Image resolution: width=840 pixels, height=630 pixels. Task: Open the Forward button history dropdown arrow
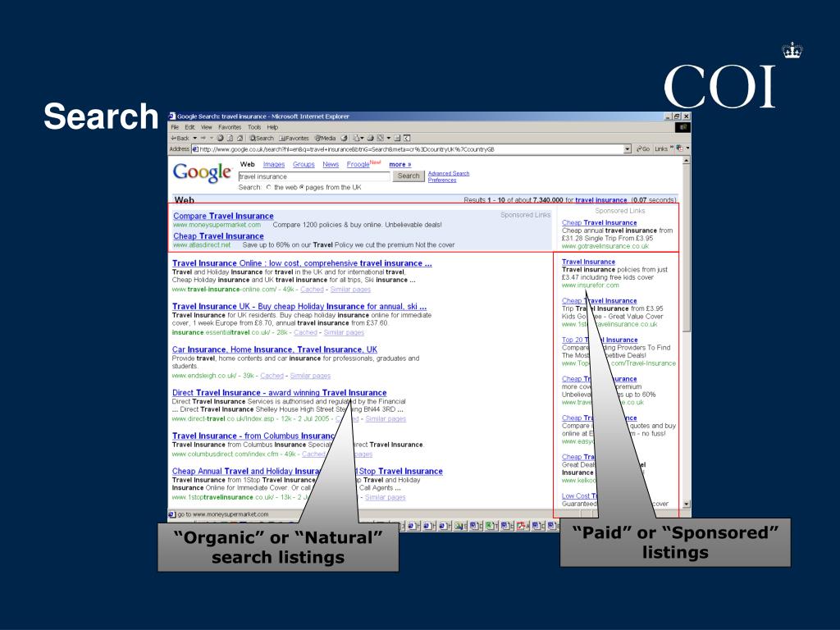coord(212,138)
